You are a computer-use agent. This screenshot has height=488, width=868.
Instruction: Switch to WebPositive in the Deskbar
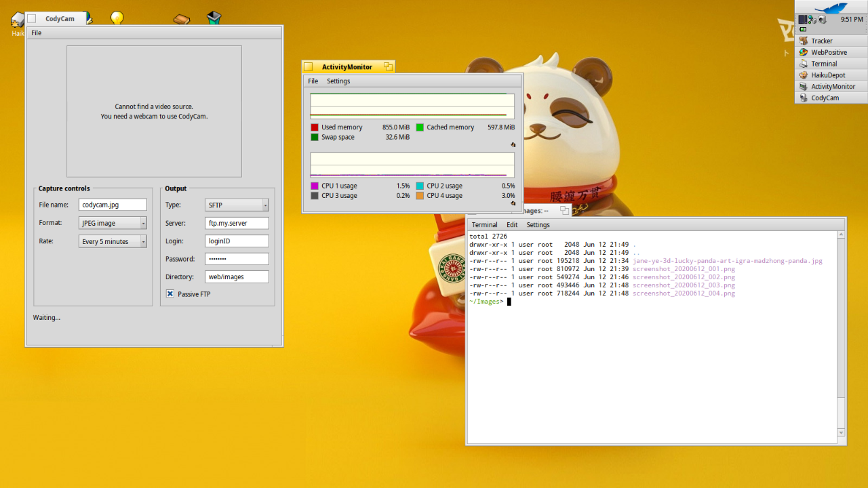(828, 52)
